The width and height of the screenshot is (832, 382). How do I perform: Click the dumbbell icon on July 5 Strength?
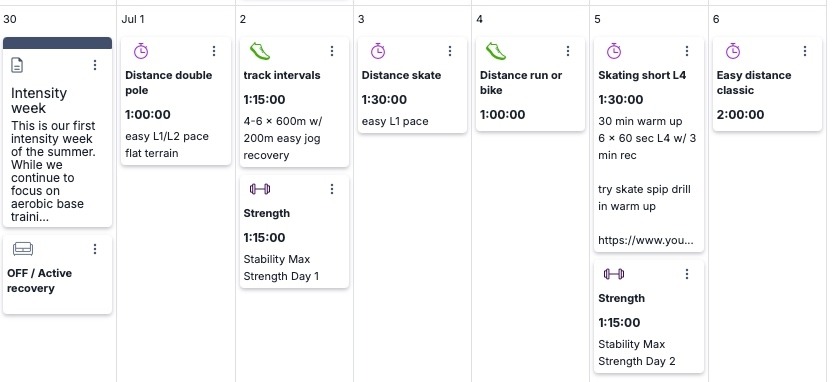coord(614,274)
